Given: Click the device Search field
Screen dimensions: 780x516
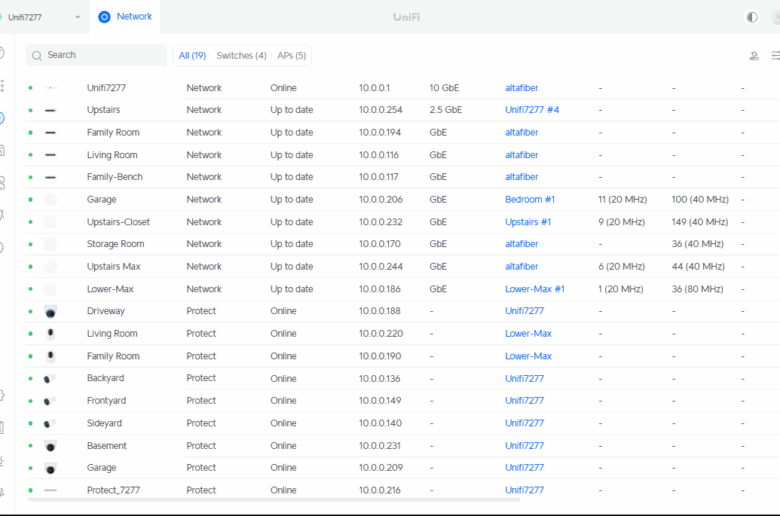Looking at the screenshot, I should click(x=98, y=55).
